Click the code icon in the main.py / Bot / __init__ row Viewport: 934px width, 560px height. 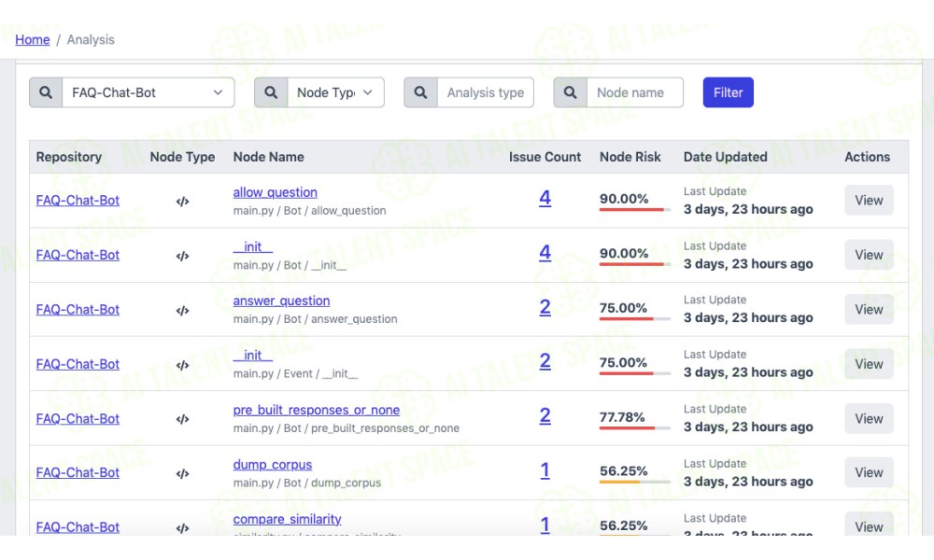[x=182, y=256]
